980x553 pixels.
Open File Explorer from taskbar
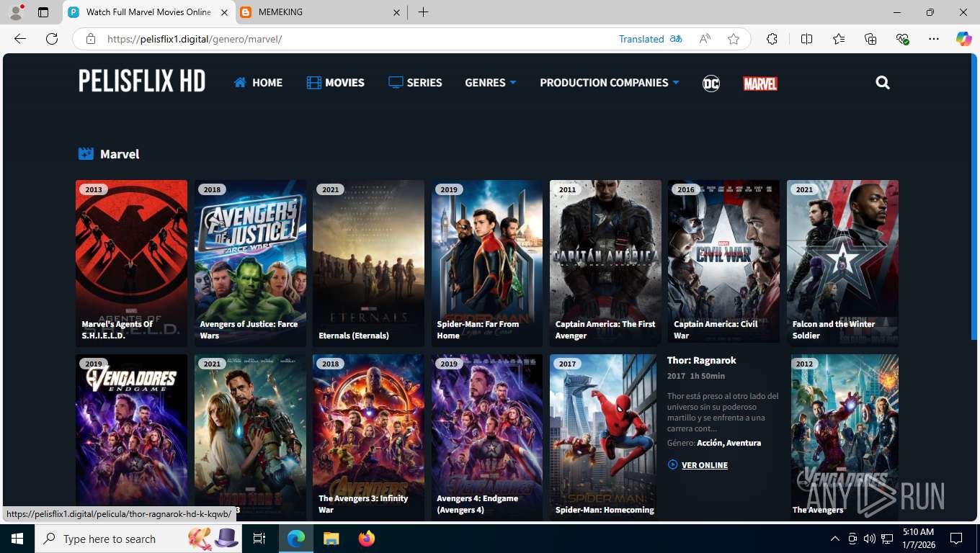point(331,539)
